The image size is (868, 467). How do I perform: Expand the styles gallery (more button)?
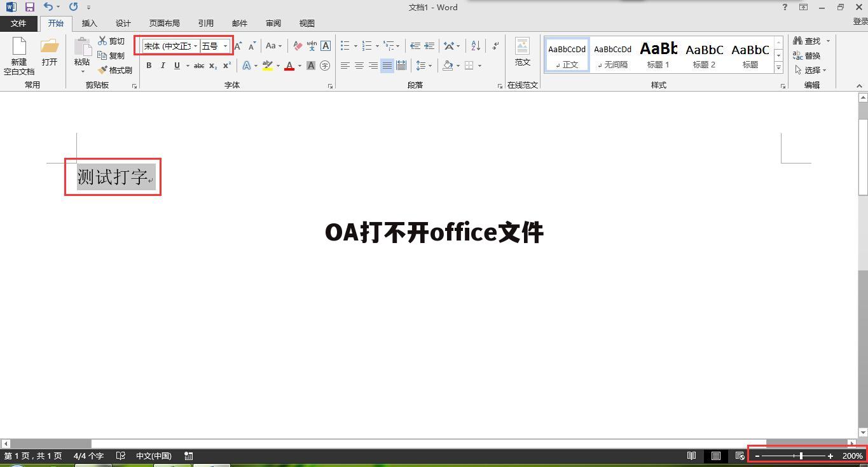coord(778,67)
